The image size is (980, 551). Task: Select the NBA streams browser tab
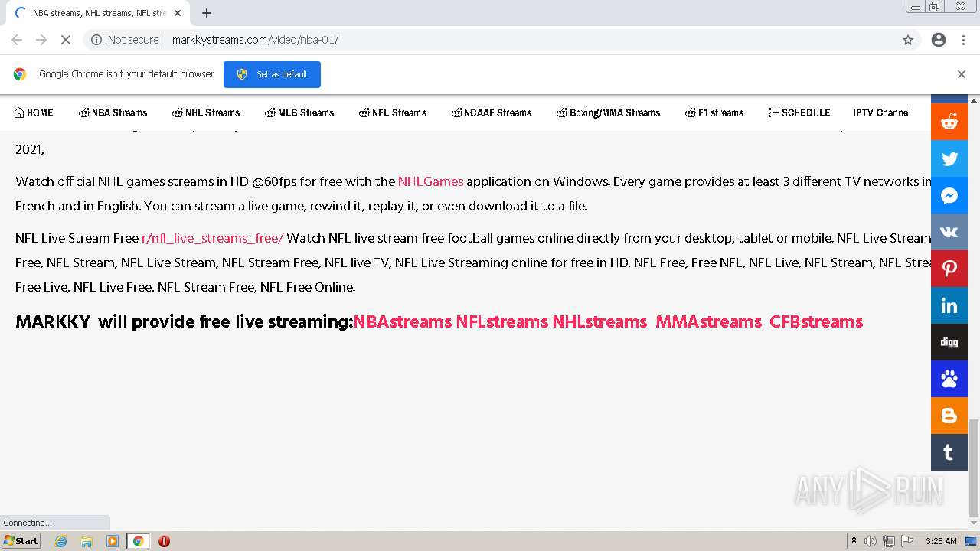tap(98, 13)
